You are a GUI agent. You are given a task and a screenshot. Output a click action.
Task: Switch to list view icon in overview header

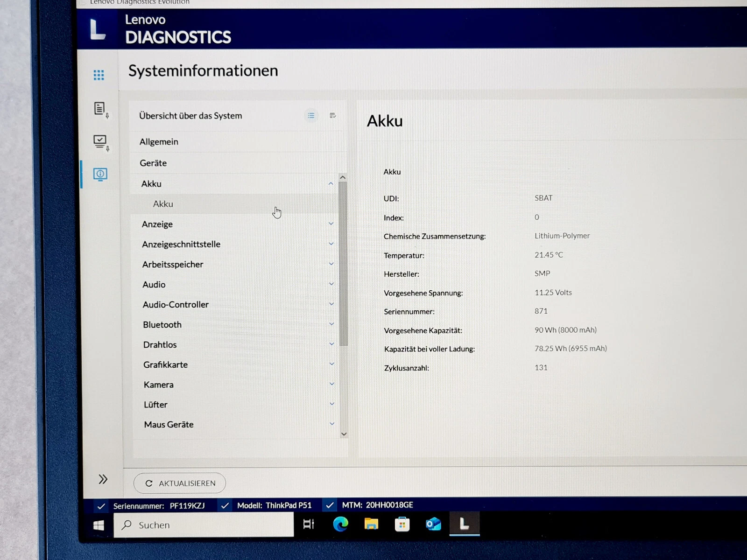pos(311,115)
